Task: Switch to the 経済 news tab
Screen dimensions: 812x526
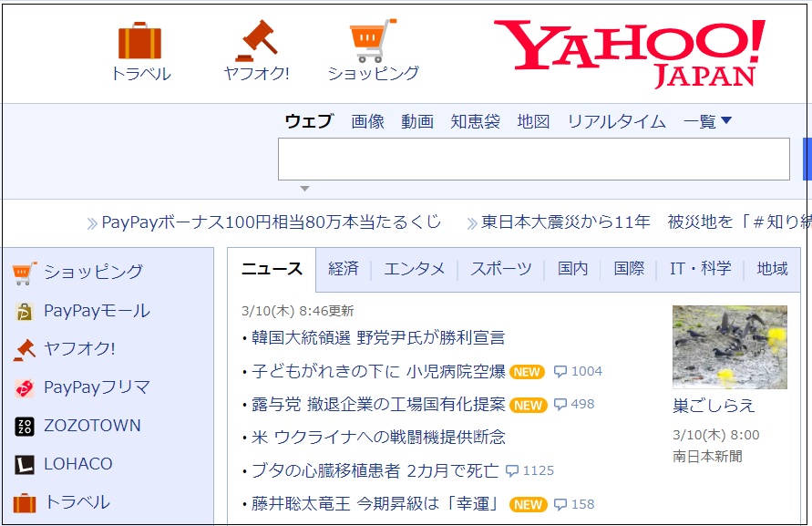Action: pyautogui.click(x=344, y=268)
